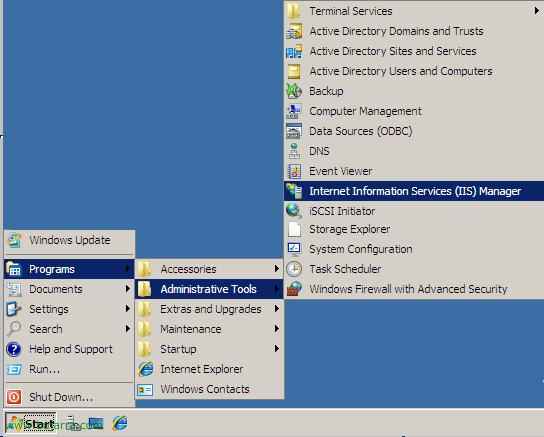Click the Windows Contacts card icon
The image size is (544, 437).
145,390
